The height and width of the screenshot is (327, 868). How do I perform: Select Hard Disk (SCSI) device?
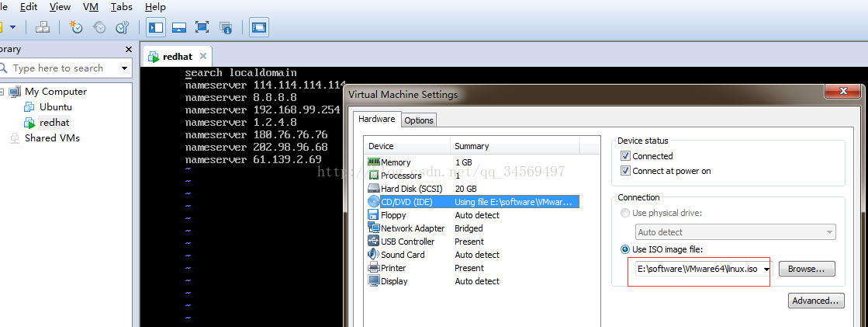click(x=472, y=189)
